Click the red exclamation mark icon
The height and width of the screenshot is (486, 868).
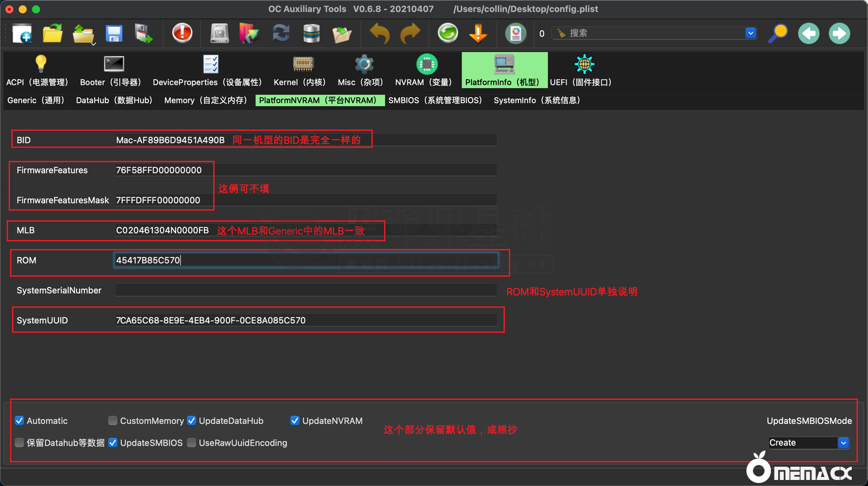pos(182,33)
